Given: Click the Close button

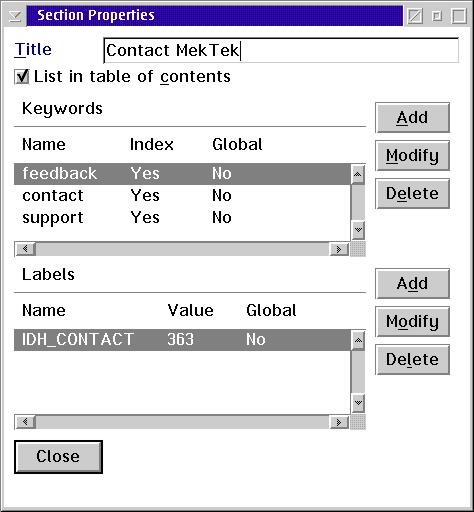Looking at the screenshot, I should click(58, 457).
